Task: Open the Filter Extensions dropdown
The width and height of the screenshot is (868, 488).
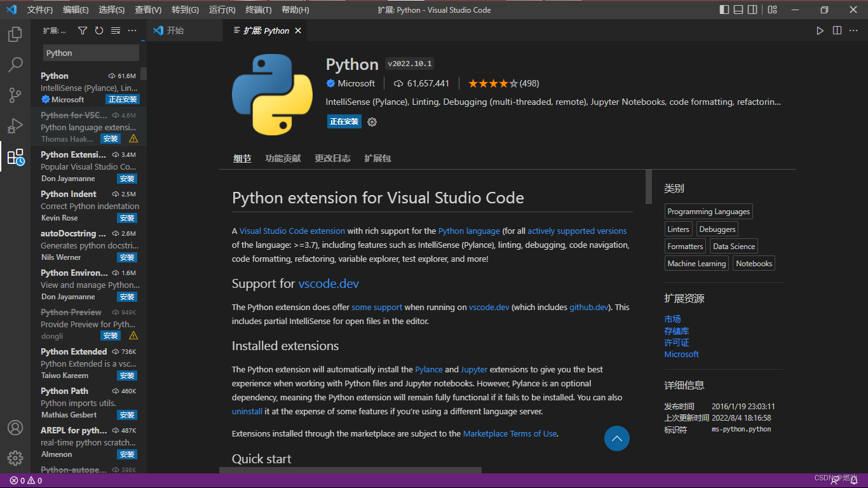Action: click(83, 30)
